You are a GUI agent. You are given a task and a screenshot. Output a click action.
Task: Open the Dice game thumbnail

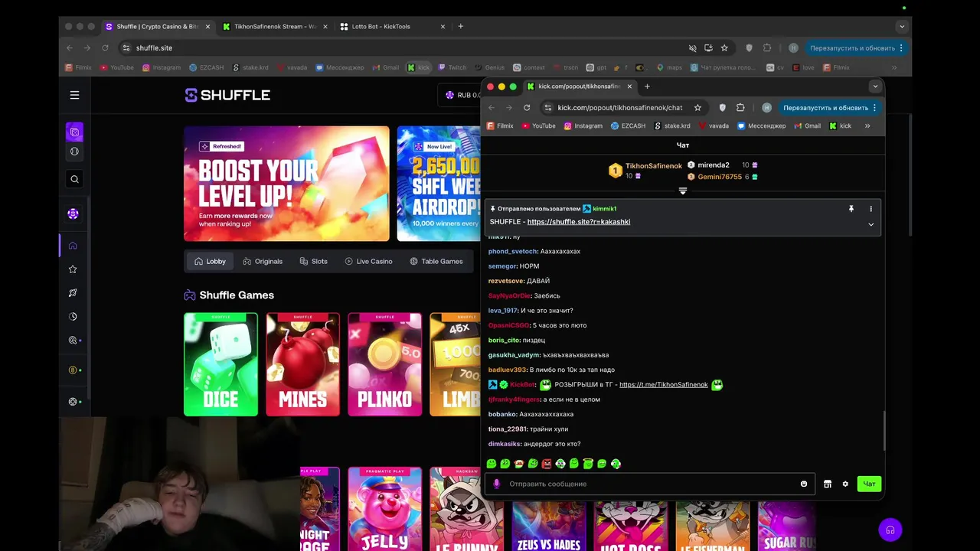(220, 364)
